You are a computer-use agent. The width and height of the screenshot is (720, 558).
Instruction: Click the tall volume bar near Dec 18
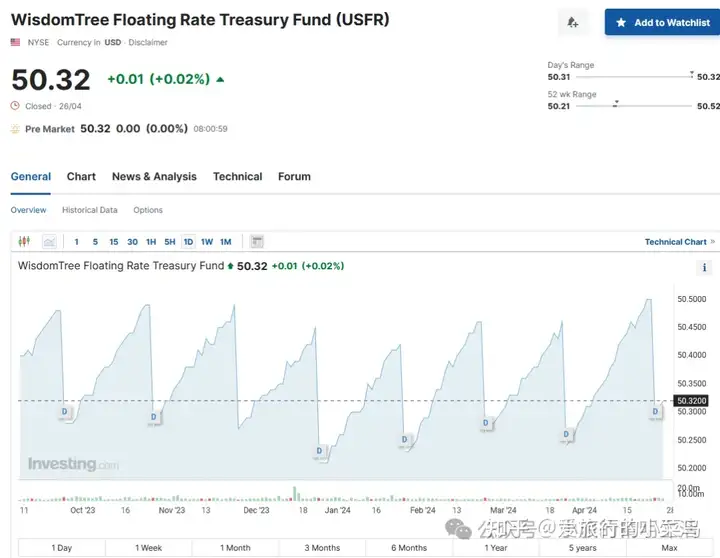294,493
